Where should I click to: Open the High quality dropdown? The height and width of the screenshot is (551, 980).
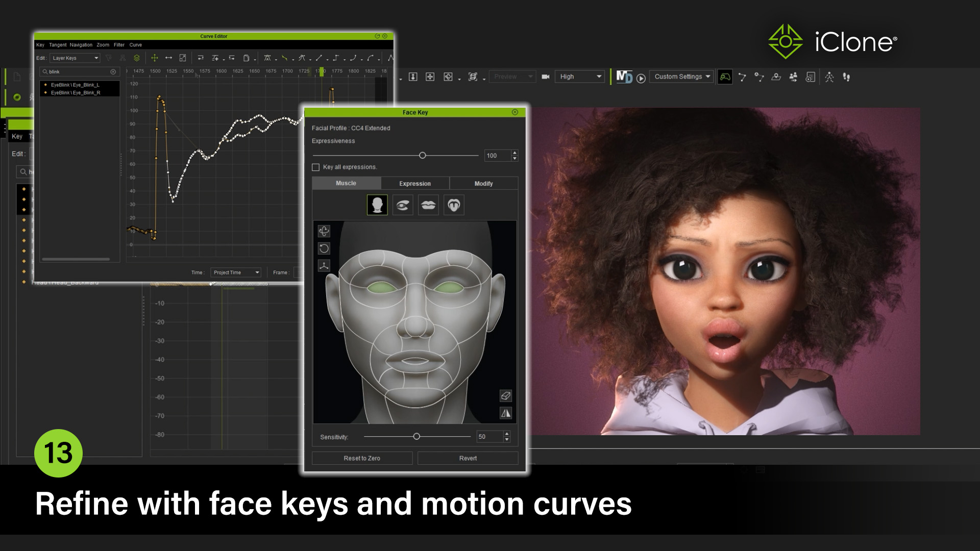(x=579, y=77)
